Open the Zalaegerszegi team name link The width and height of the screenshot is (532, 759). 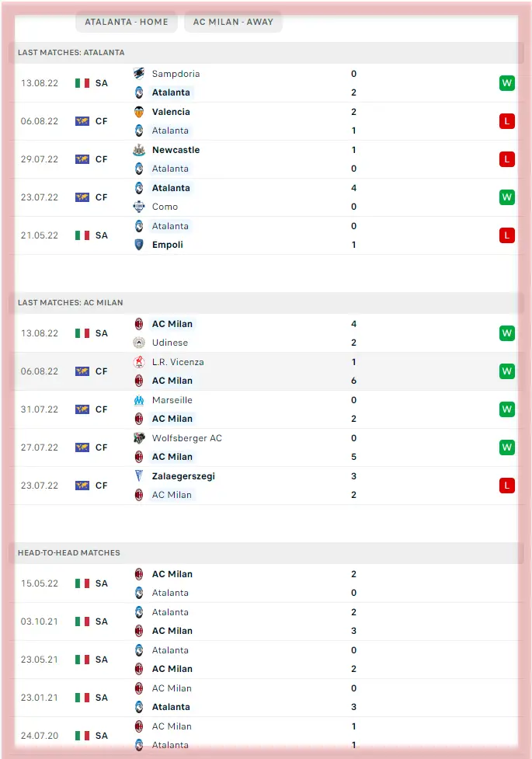(183, 476)
